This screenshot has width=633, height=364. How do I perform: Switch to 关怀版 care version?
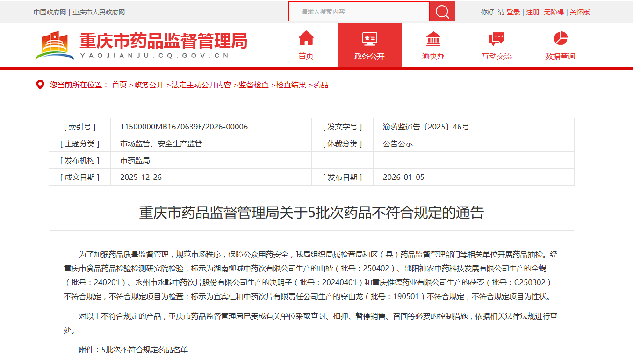[580, 12]
